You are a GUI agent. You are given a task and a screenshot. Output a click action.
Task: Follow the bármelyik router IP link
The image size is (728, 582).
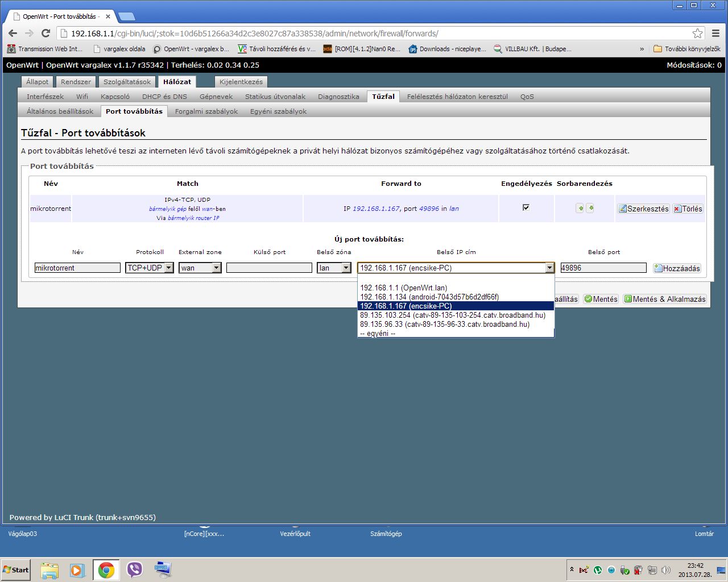(x=193, y=218)
